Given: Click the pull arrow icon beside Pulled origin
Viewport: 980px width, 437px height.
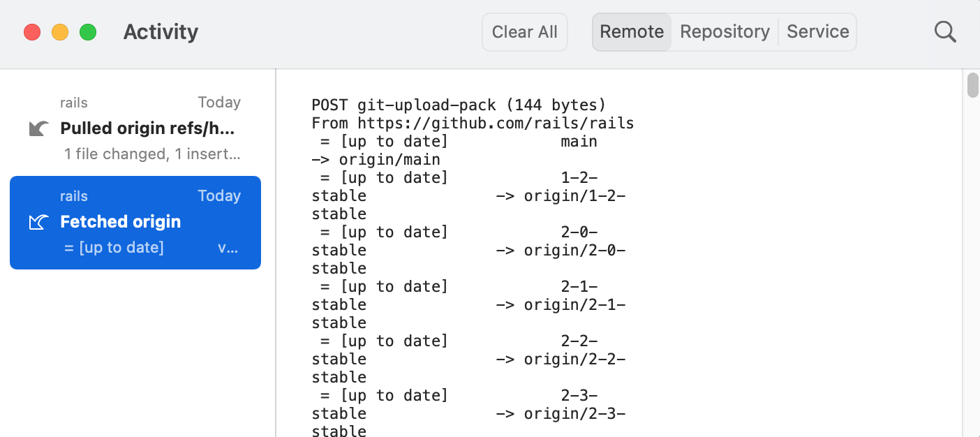Looking at the screenshot, I should click(39, 128).
